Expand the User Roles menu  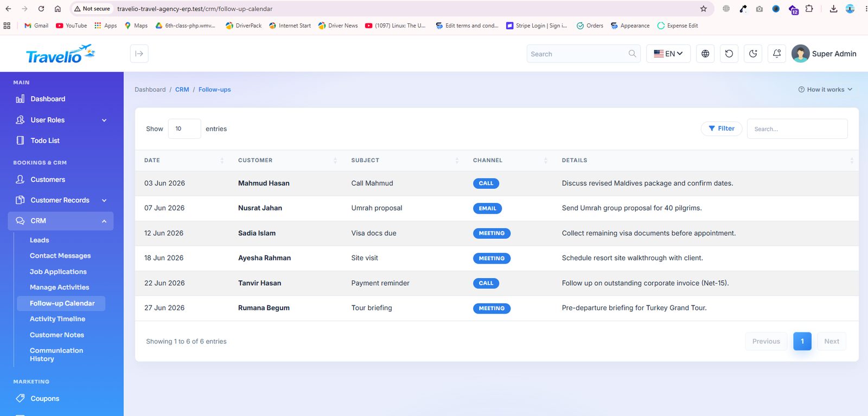pyautogui.click(x=61, y=120)
